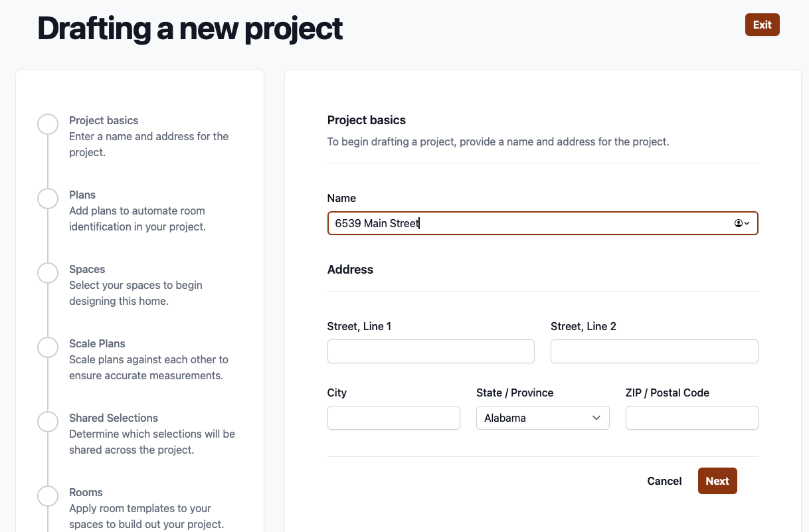The image size is (809, 532).
Task: Click the Scale Plans step circle
Action: point(48,347)
